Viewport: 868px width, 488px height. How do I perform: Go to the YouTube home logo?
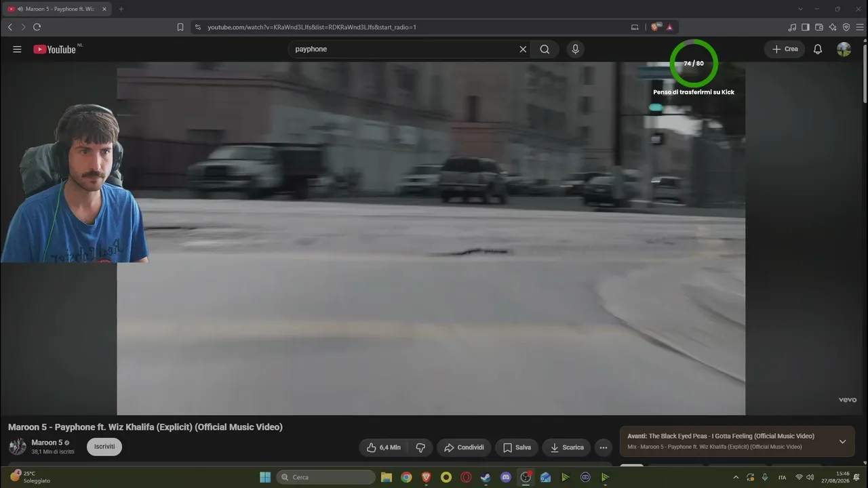coord(54,49)
